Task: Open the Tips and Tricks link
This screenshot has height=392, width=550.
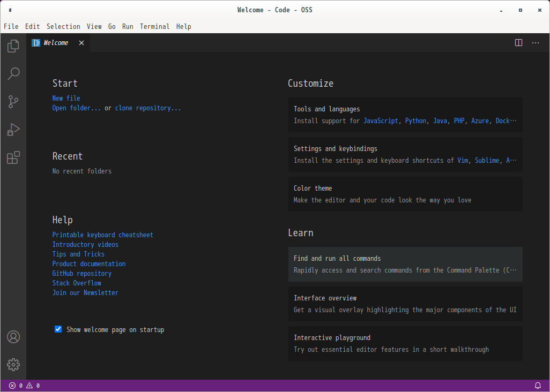Action: [x=78, y=254]
